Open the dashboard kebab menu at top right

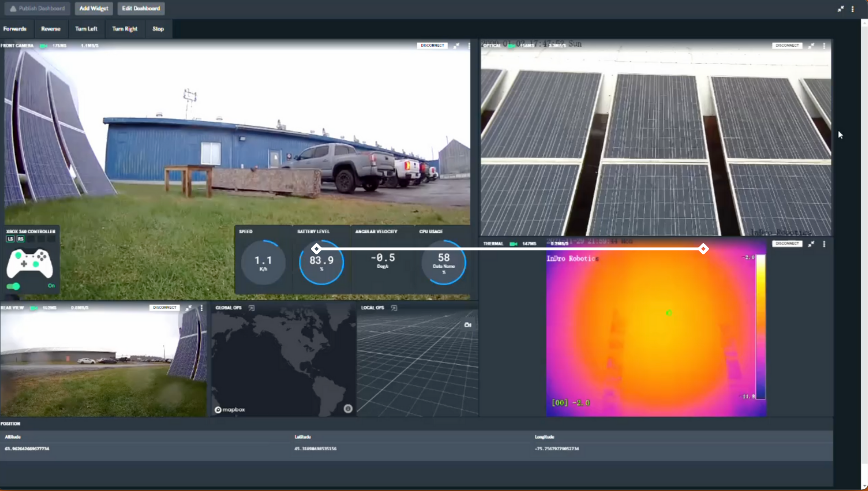(853, 9)
